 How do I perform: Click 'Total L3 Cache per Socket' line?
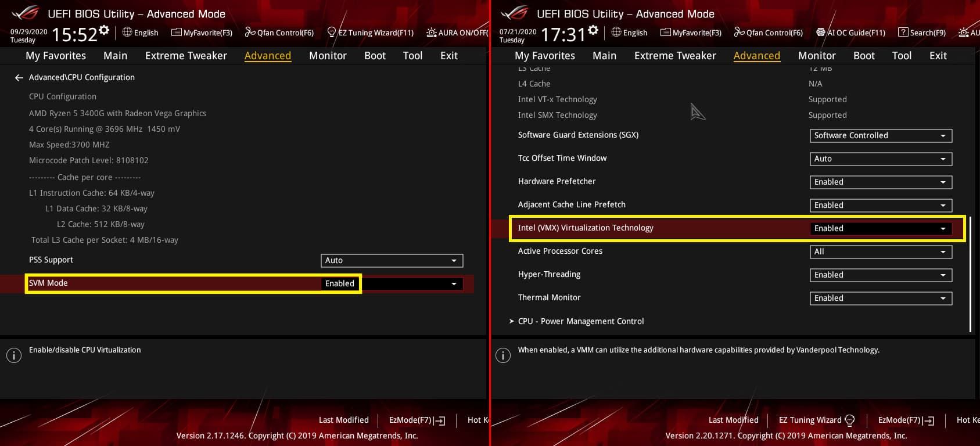(x=105, y=240)
